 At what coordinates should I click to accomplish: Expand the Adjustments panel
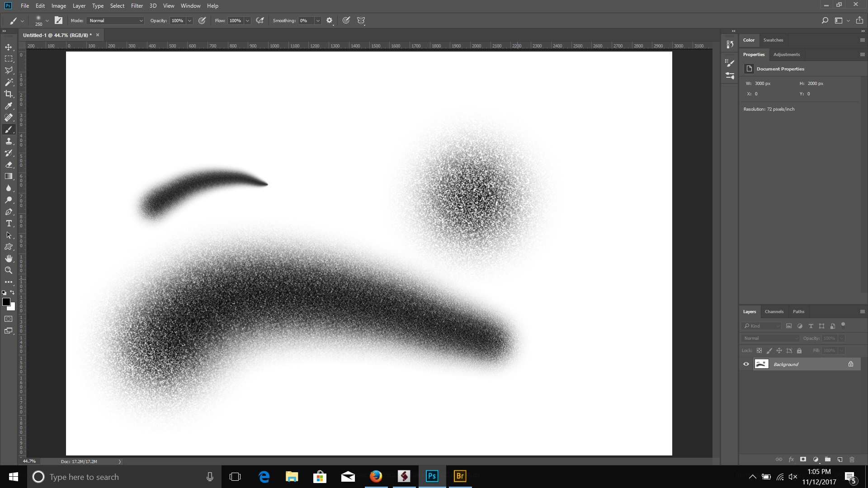(x=787, y=54)
